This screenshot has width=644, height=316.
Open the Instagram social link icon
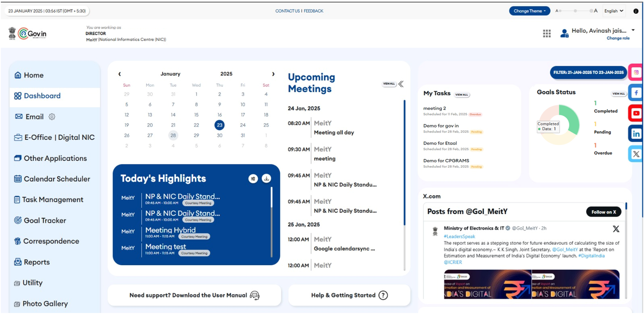636,72
